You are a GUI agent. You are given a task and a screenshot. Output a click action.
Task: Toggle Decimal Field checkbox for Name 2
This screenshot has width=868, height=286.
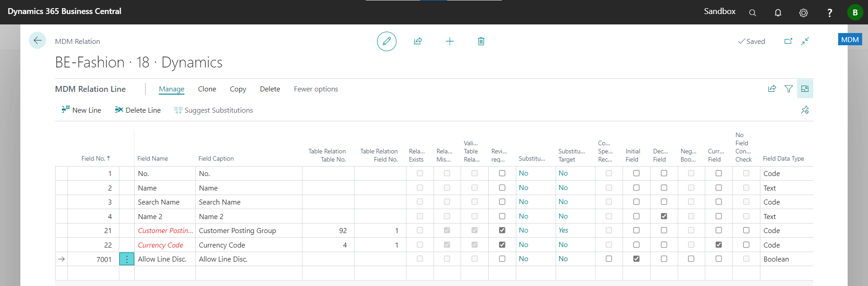point(664,216)
